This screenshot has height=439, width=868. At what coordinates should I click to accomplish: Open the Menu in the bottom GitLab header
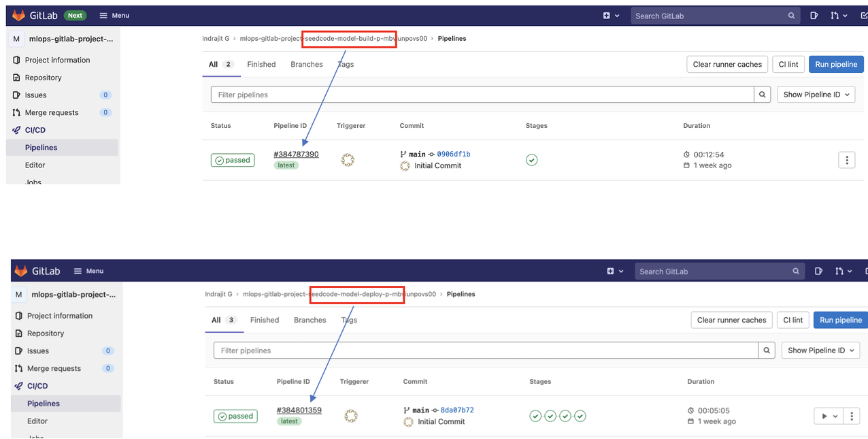coord(89,271)
